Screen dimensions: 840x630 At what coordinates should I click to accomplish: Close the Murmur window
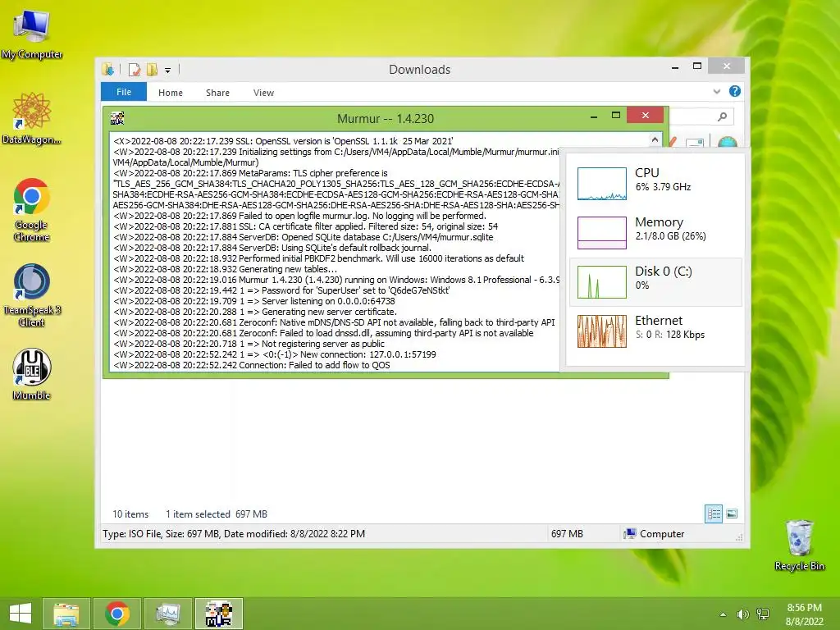pos(645,115)
